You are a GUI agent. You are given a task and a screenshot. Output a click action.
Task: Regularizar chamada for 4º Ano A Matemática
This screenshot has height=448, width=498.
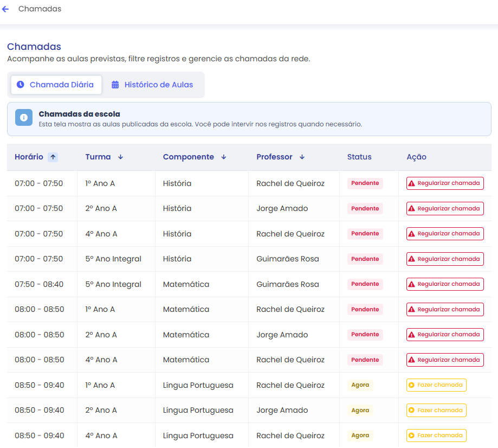[445, 360]
